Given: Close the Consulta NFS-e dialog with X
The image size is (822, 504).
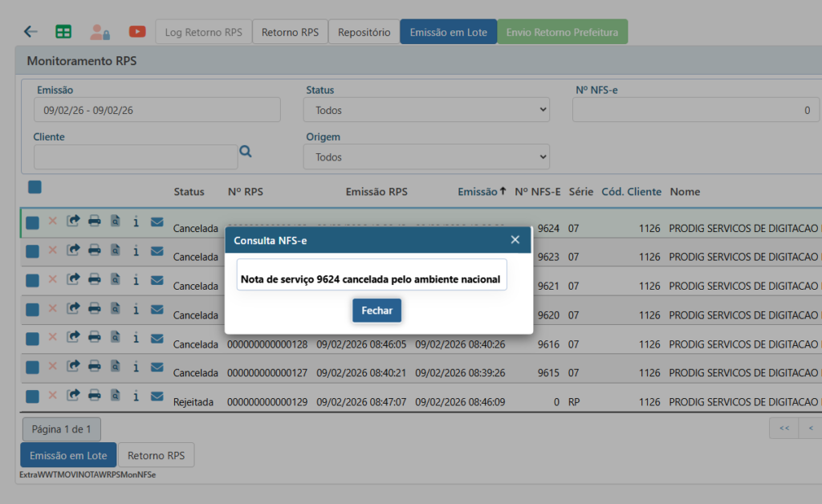Looking at the screenshot, I should pyautogui.click(x=515, y=240).
